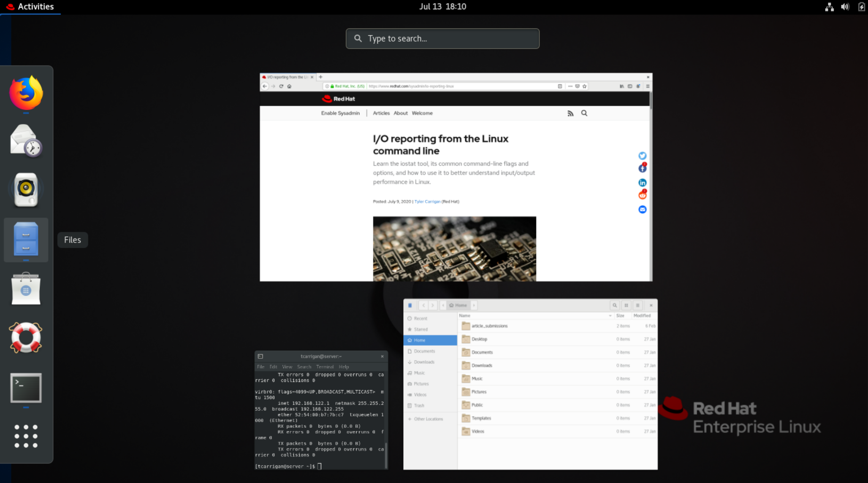The width and height of the screenshot is (868, 483).
Task: Open the Downloads folder in Files
Action: click(482, 365)
